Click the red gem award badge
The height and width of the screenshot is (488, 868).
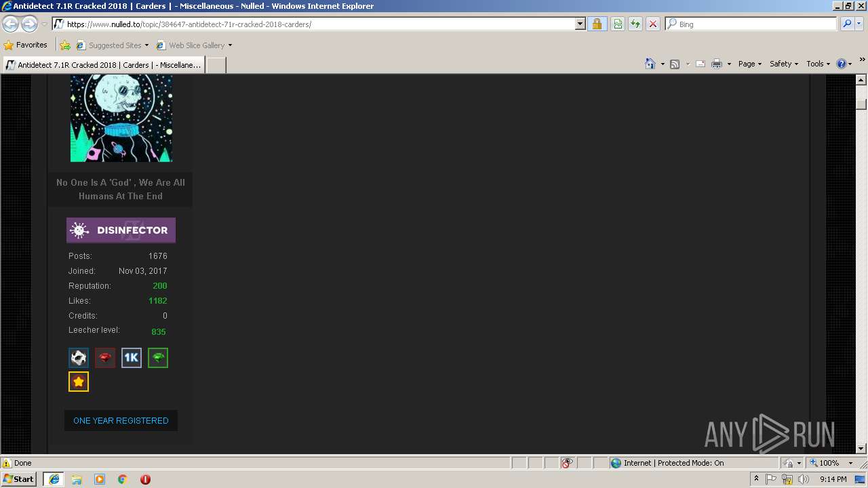(105, 358)
